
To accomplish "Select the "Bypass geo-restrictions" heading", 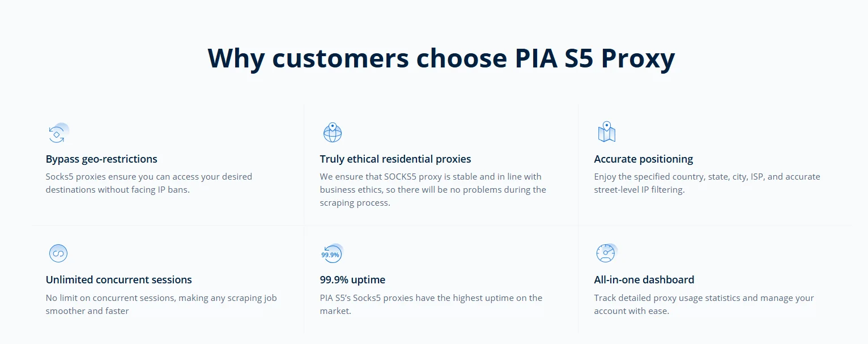I will click(x=101, y=159).
